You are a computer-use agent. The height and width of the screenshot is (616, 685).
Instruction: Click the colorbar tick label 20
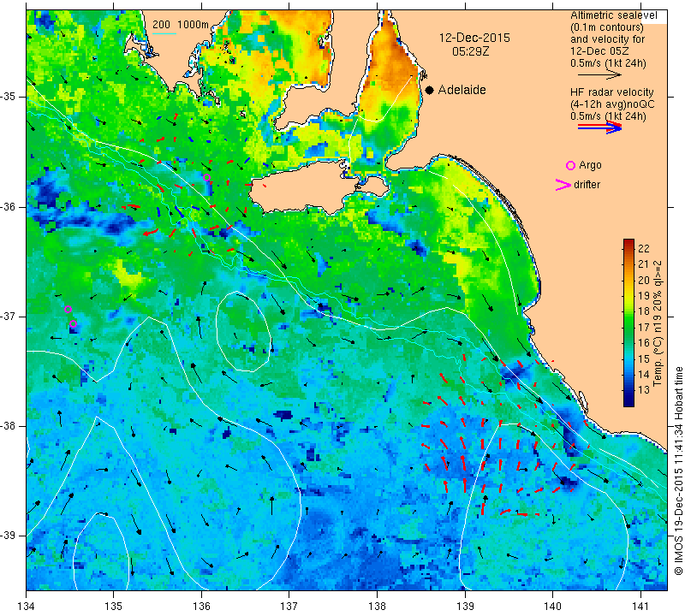click(x=644, y=281)
